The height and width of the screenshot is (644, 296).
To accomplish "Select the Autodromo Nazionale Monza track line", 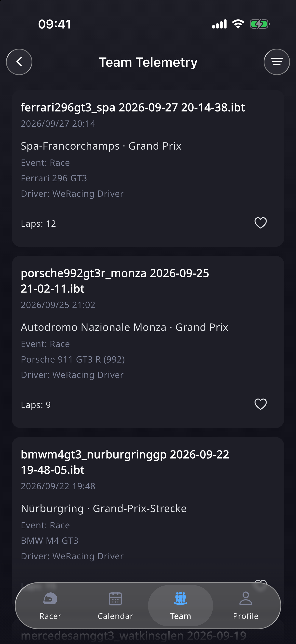I will pos(124,327).
